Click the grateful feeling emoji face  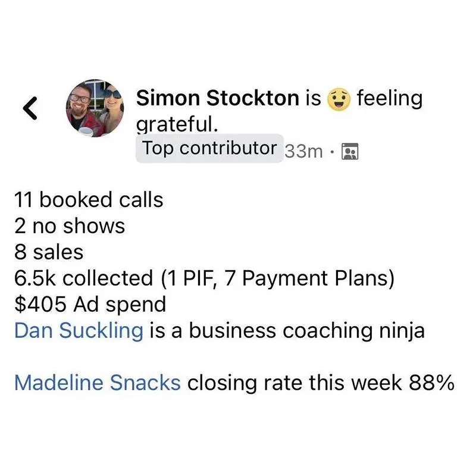[x=339, y=99]
